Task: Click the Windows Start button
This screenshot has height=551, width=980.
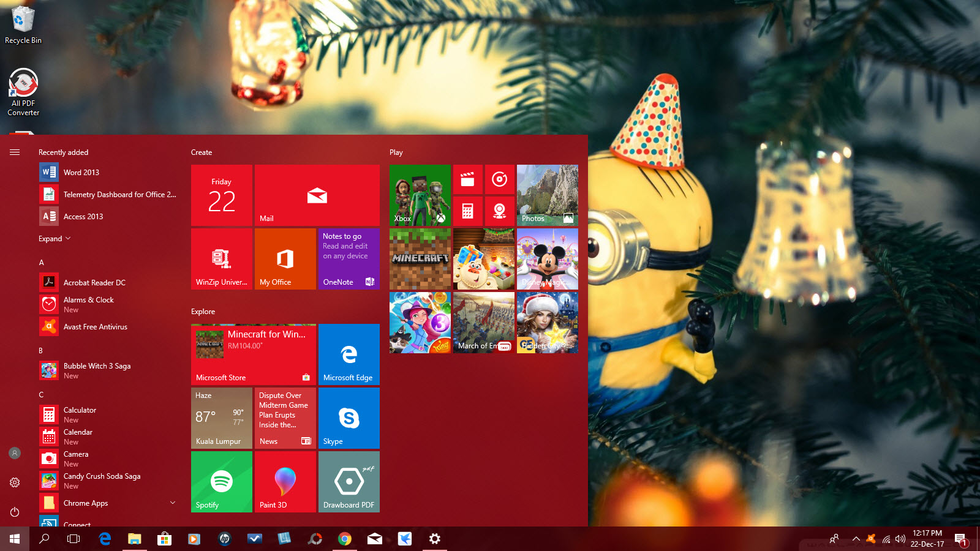Action: (15, 539)
